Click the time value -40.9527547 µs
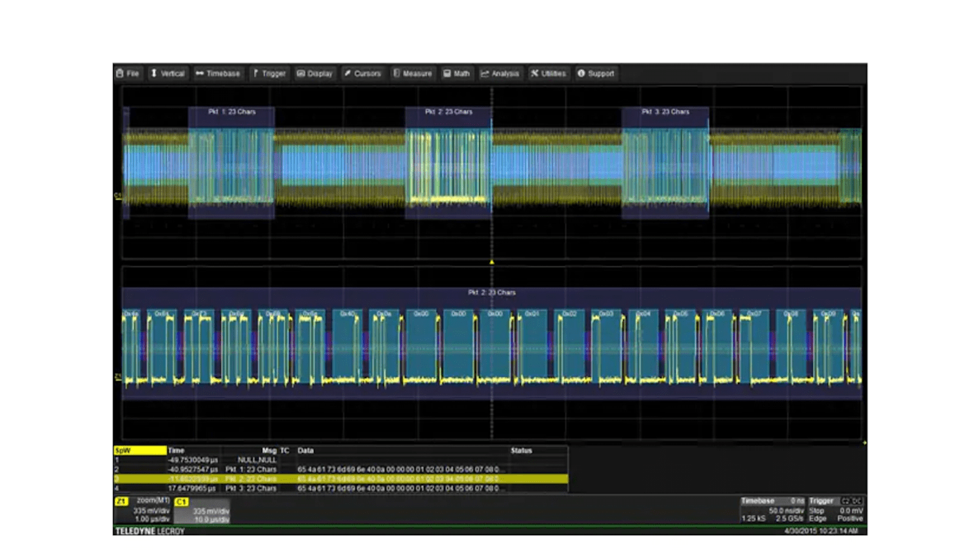 (193, 470)
